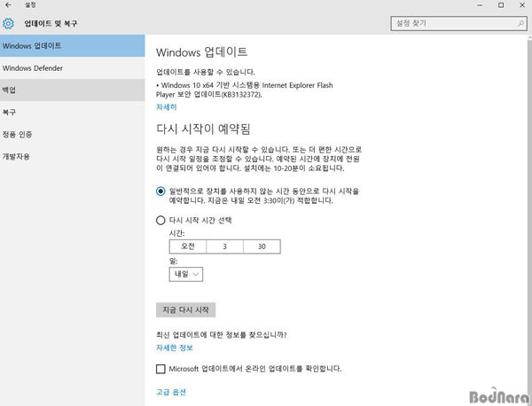The height and width of the screenshot is (406, 532).
Task: Click 자세히 link under the update
Action: click(x=167, y=107)
